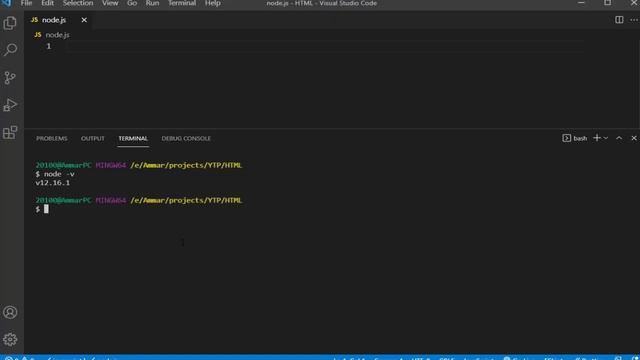Open the Extensions view
The image size is (640, 360).
(10, 132)
